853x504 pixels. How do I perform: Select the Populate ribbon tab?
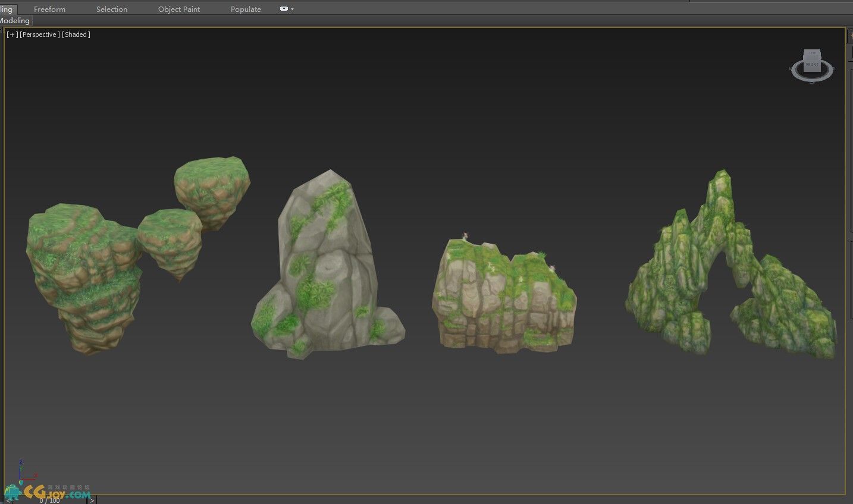coord(246,9)
